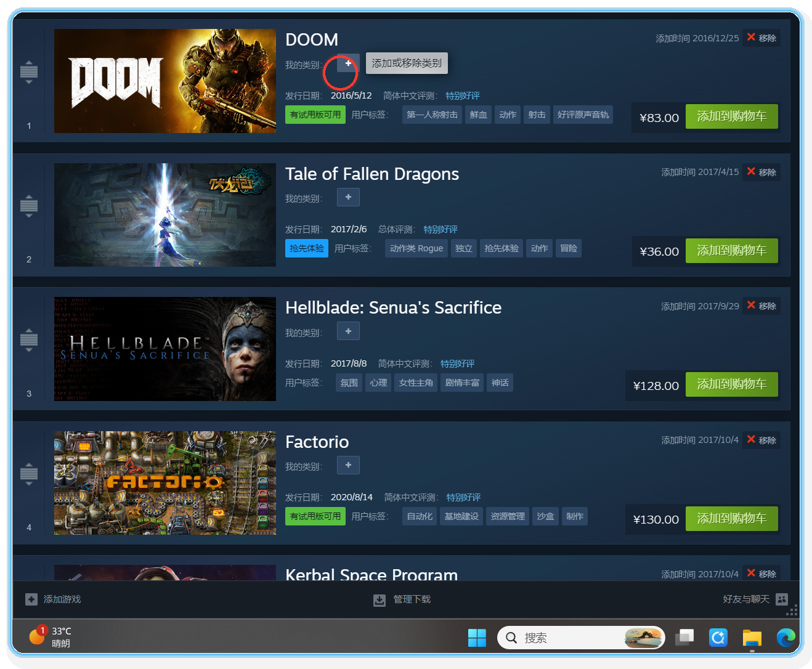Grab the reorder handle for DOOM
812x669 pixels.
pos(29,72)
